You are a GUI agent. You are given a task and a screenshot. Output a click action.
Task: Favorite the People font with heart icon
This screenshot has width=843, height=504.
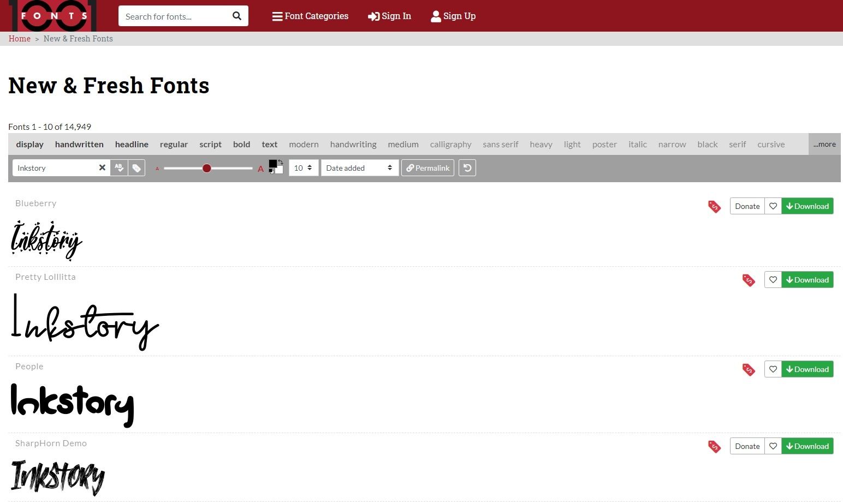point(773,369)
